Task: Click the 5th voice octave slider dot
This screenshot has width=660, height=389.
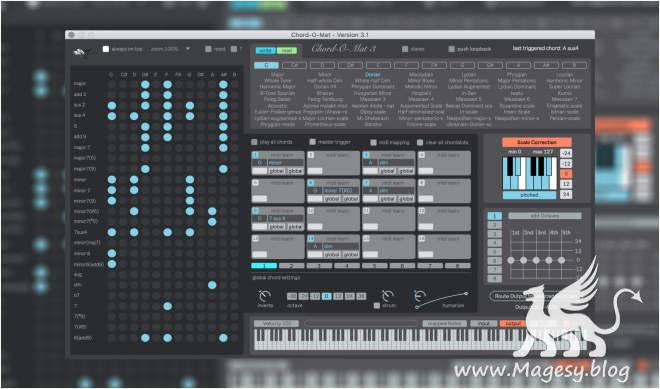Action: 562,260
